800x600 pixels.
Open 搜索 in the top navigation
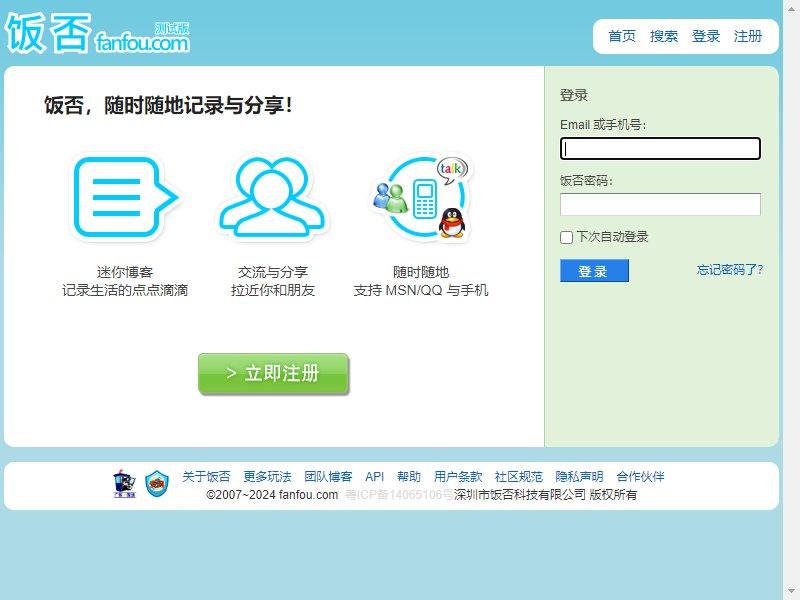click(x=664, y=36)
